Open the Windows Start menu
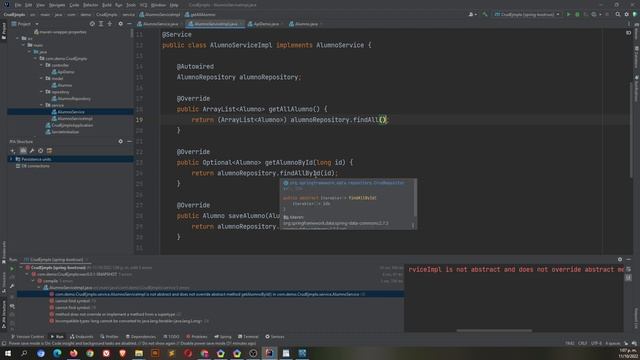Image resolution: width=640 pixels, height=360 pixels. point(8,353)
